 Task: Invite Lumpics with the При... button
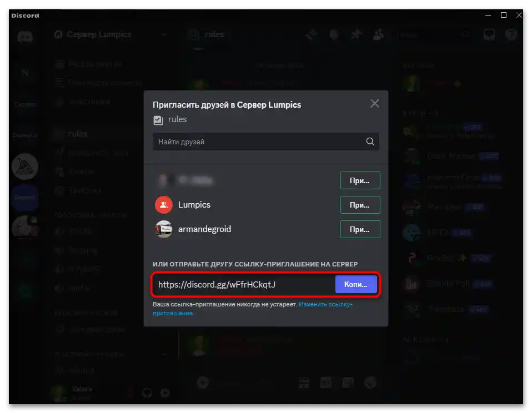(x=360, y=205)
